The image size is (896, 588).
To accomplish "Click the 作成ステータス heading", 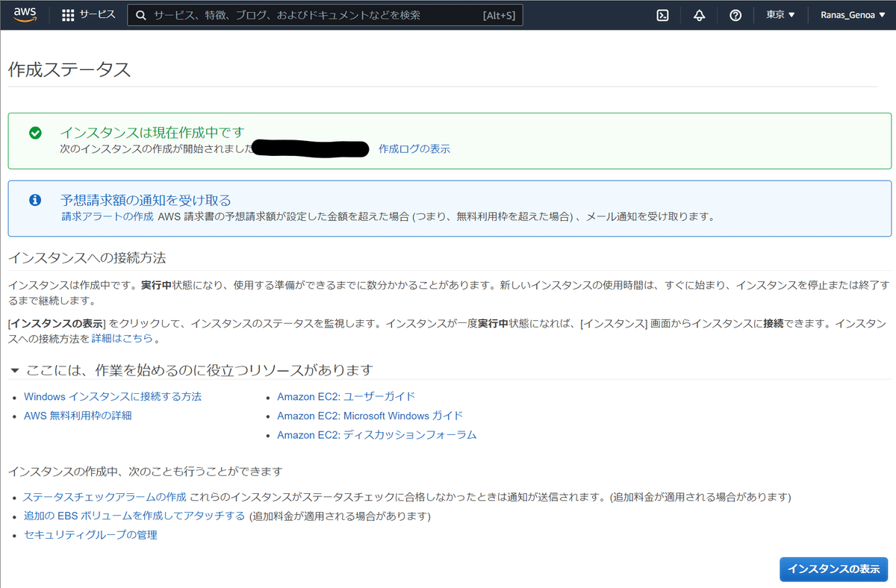I will [69, 69].
